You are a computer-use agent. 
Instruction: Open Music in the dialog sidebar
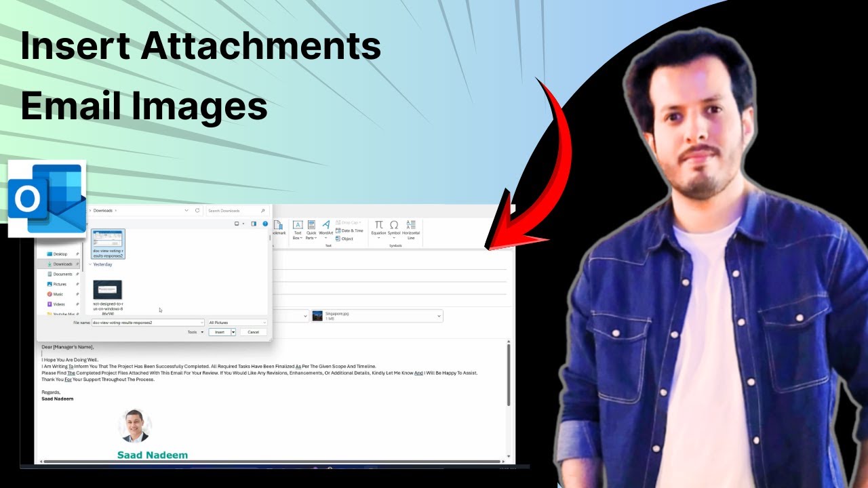(58, 294)
